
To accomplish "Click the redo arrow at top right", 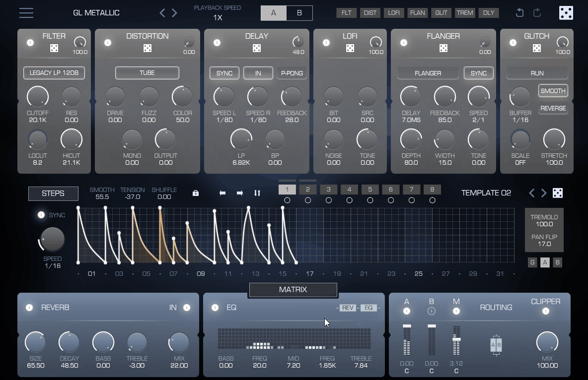I will (x=537, y=13).
